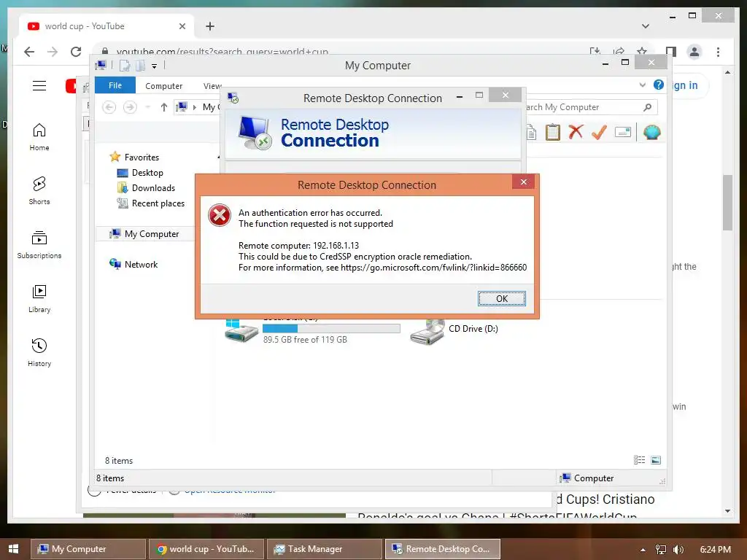
Task: Click My Computer taskbar button
Action: click(x=88, y=548)
